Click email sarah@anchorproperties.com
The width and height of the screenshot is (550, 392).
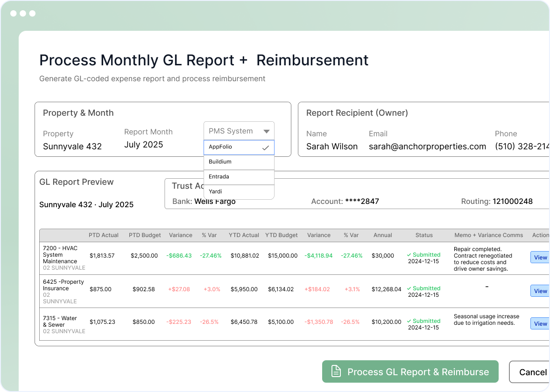pos(427,147)
